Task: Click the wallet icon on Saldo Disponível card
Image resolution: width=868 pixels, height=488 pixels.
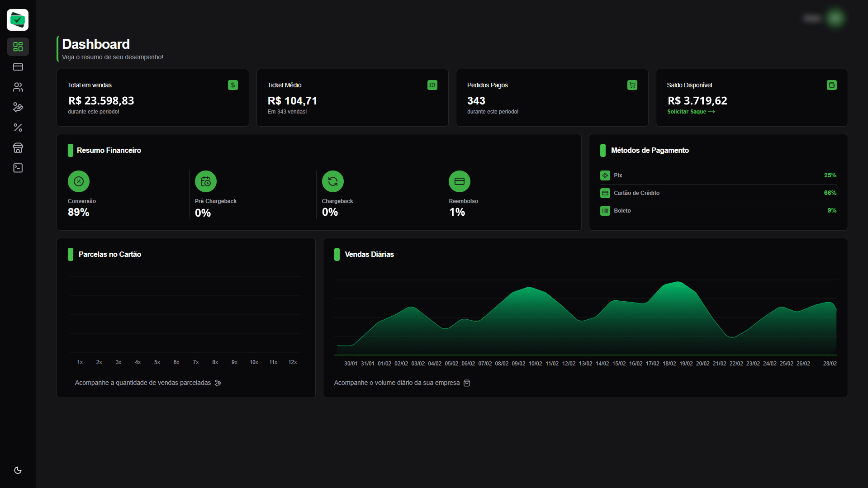Action: [832, 85]
